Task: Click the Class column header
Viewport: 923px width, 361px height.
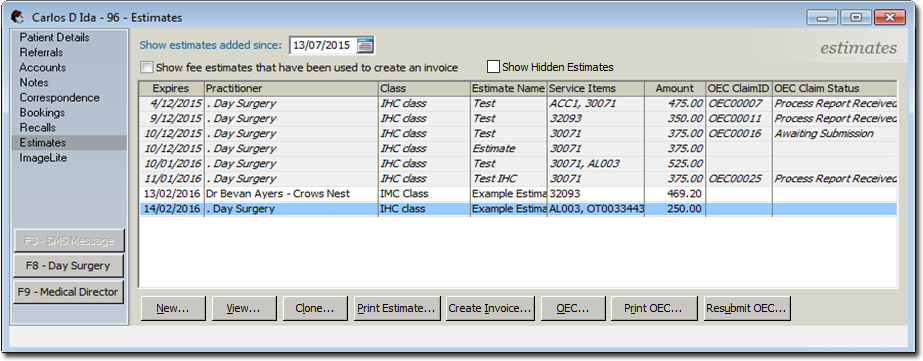Action: coord(424,88)
